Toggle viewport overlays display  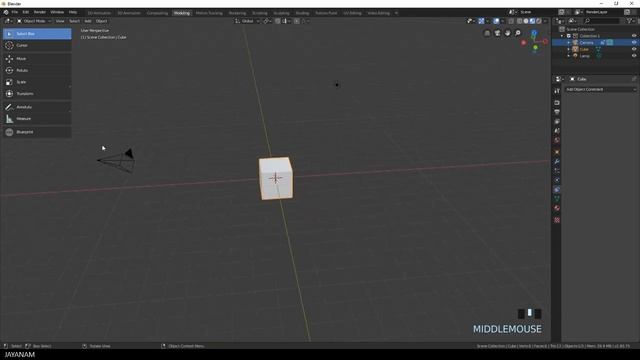(496, 21)
